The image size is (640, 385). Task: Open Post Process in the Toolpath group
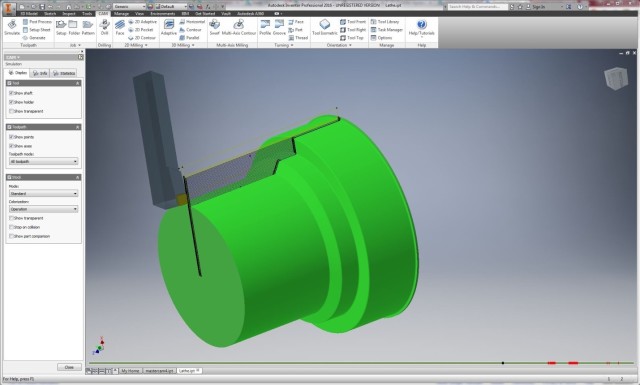click(x=37, y=22)
